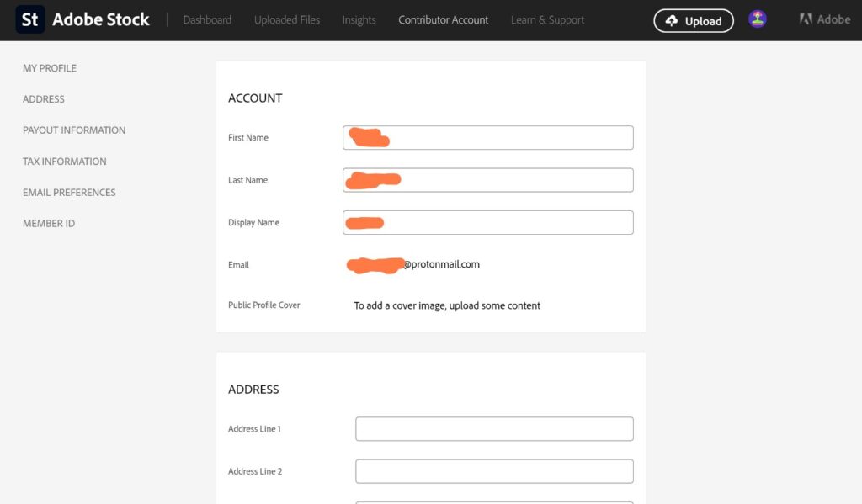Click the First Name label
862x504 pixels.
click(x=248, y=137)
